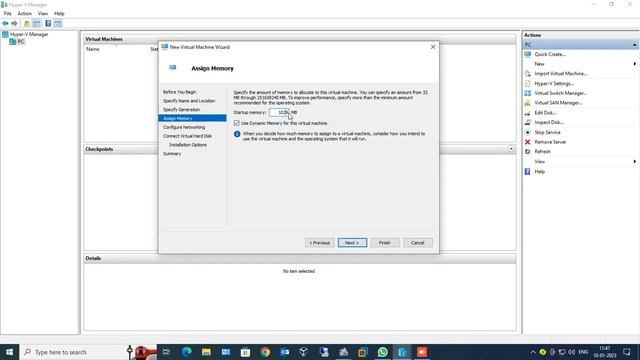Click the Back arrow in the toolbar

click(5, 24)
